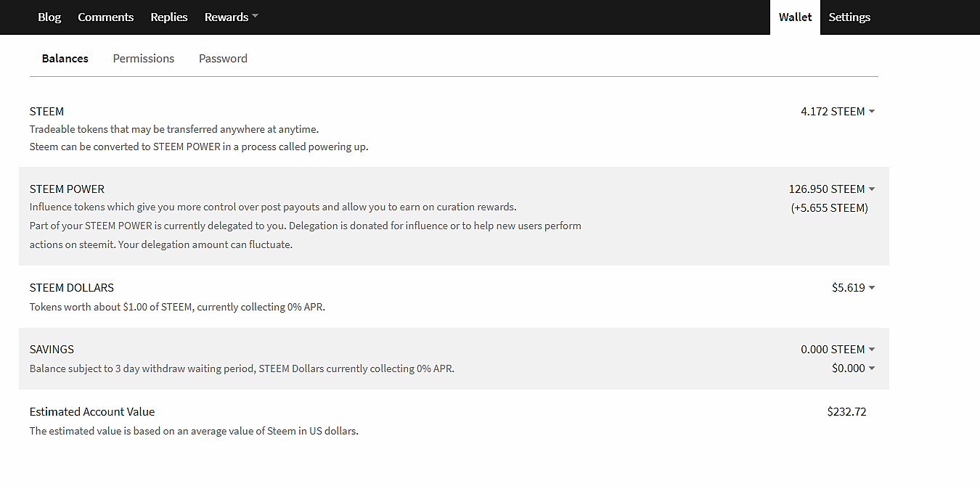980x486 pixels.
Task: Click the SAVINGS heading
Action: [x=52, y=350]
